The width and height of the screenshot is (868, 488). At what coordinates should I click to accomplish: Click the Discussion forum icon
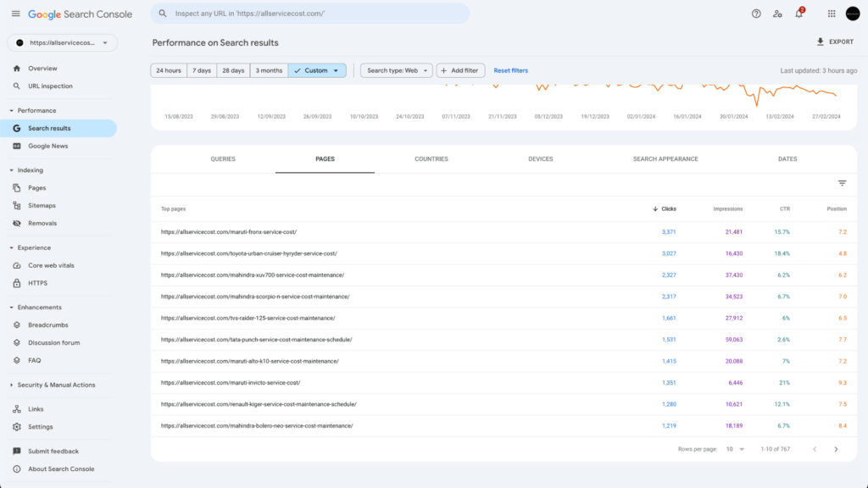click(x=17, y=343)
